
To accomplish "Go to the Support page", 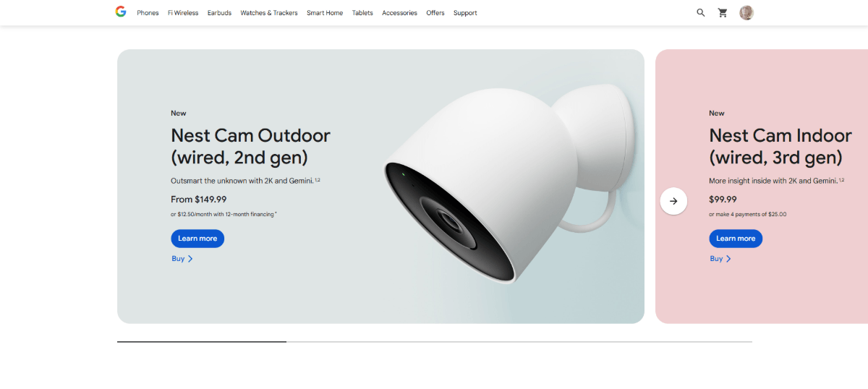I will [x=465, y=13].
